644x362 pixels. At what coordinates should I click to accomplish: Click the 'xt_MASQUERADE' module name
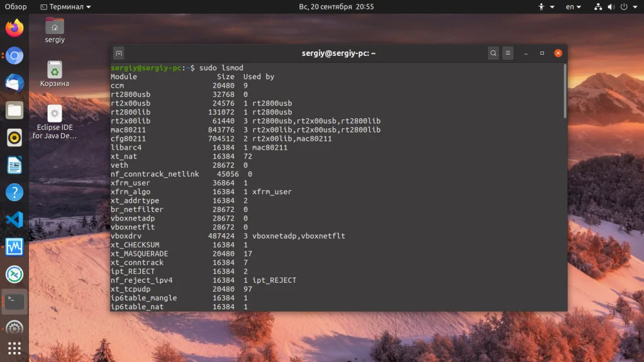pyautogui.click(x=139, y=254)
